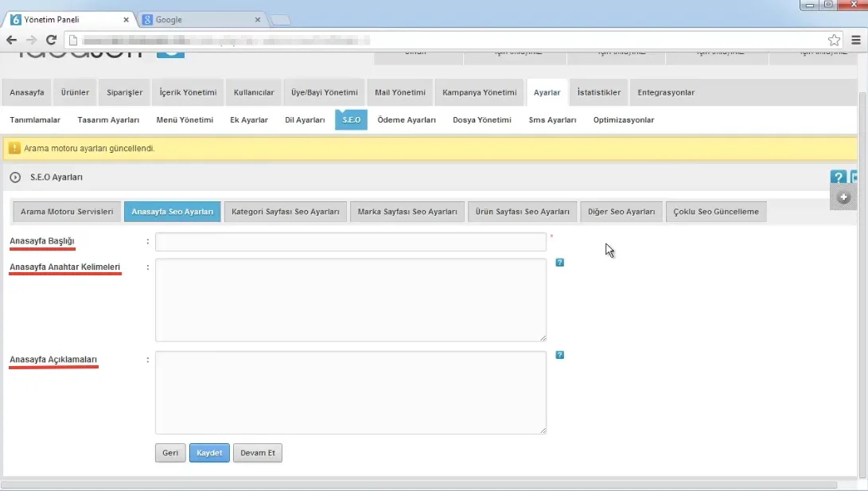Image resolution: width=868 pixels, height=491 pixels.
Task: Open the Kullanıcılar menu
Action: click(254, 92)
